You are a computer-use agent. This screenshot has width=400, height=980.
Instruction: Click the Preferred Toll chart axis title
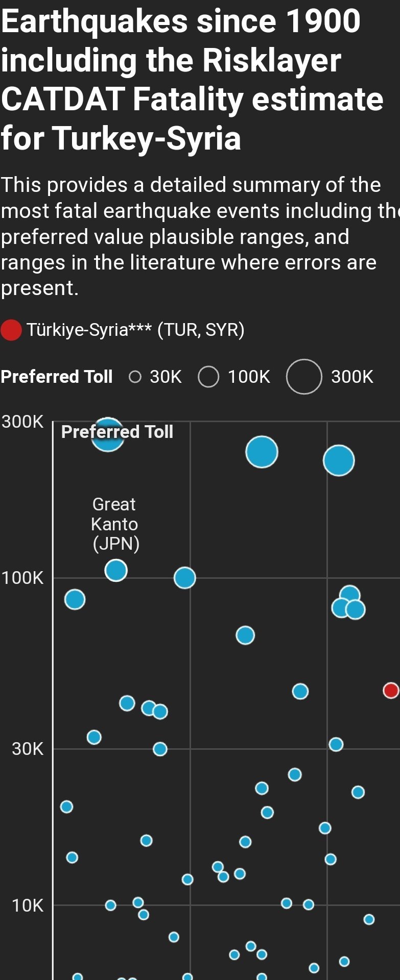pyautogui.click(x=117, y=432)
